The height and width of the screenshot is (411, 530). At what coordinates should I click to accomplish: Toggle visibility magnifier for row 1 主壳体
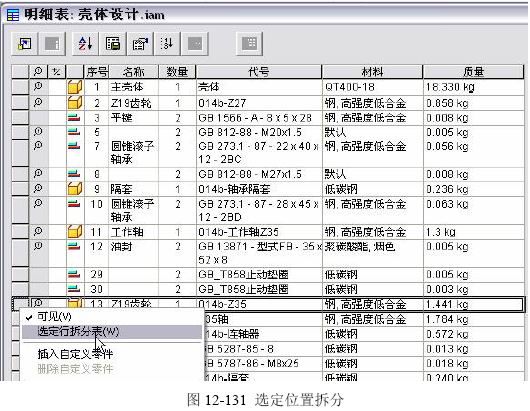pyautogui.click(x=38, y=87)
